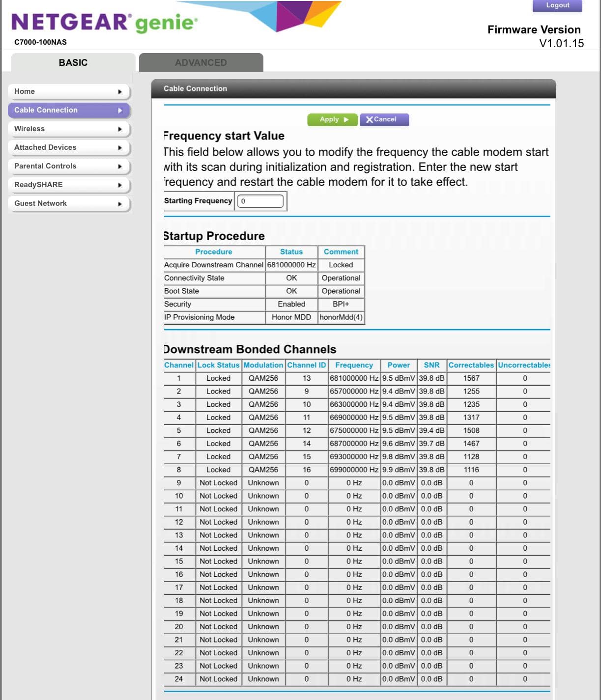Click the Cancel button
Screen dimensions: 601x700
(384, 119)
